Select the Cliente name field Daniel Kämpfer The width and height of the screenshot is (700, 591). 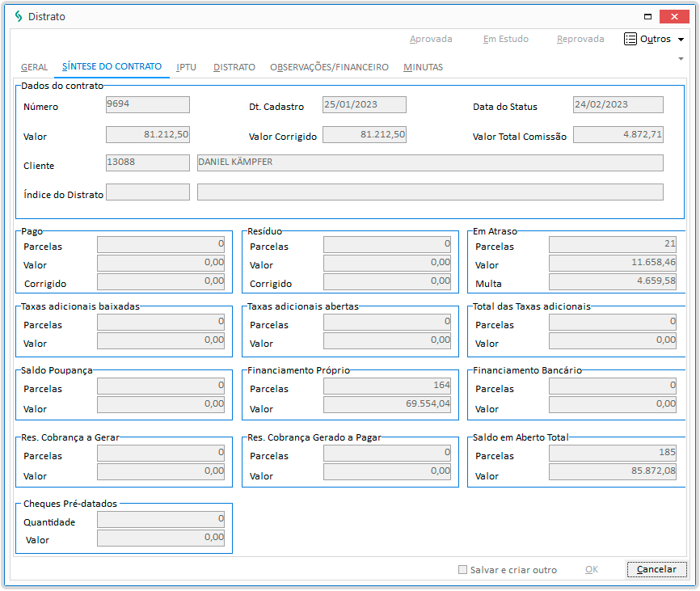430,163
